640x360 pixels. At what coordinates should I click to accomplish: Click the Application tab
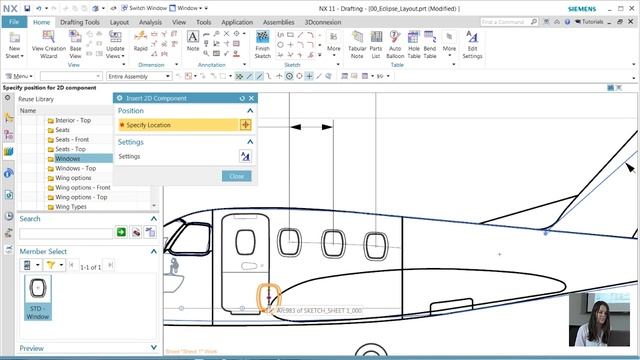[x=237, y=22]
